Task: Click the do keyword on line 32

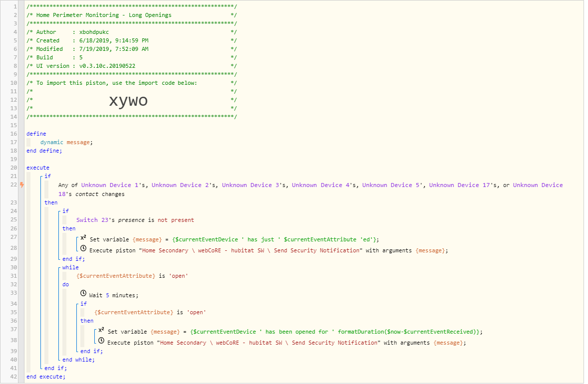Action: tap(65, 285)
